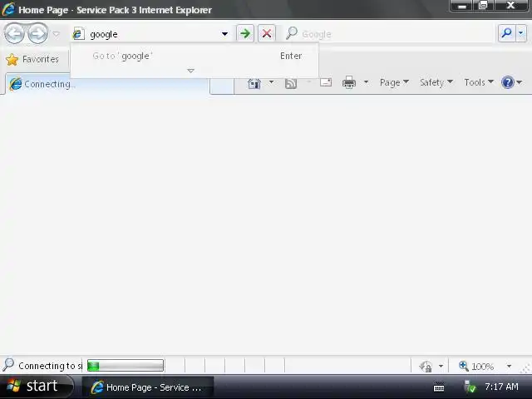Image resolution: width=532 pixels, height=399 pixels.
Task: Open the Favorites star button
Action: pyautogui.click(x=32, y=59)
